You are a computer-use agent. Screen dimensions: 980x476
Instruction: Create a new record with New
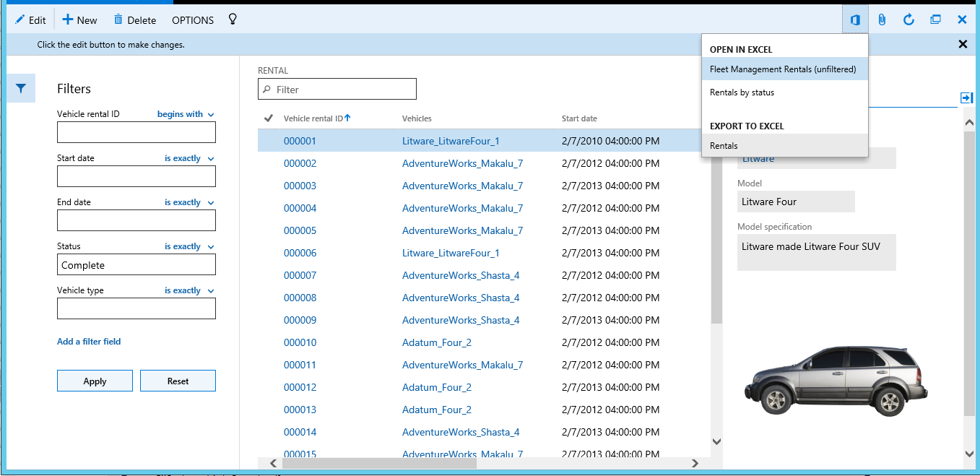pos(79,20)
